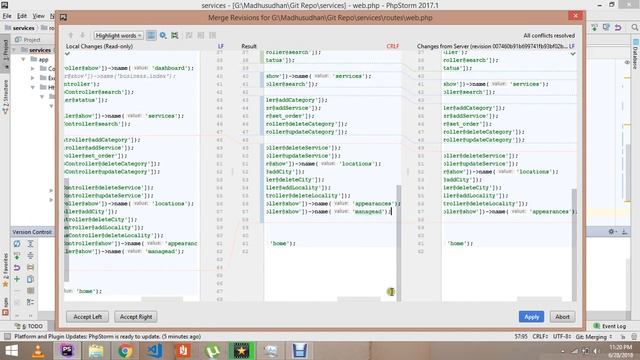This screenshot has width=640, height=360.
Task: Click the server changes pane vertical scrollbar
Action: (x=574, y=245)
